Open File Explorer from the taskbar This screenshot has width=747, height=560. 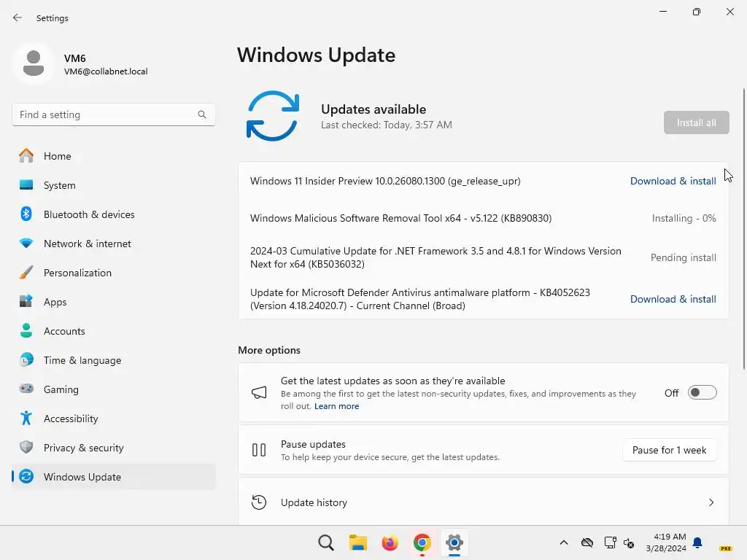tap(357, 542)
